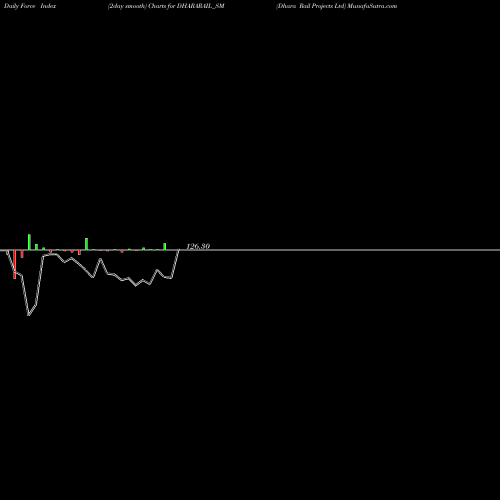Click the long red negative force bar
This screenshot has height=500, width=500.
[15, 264]
